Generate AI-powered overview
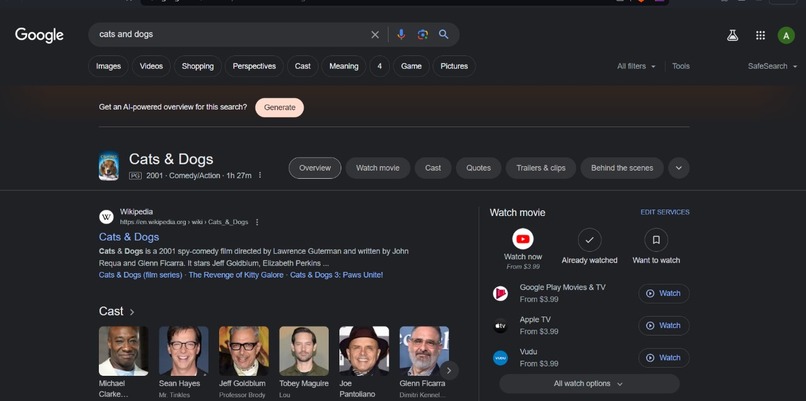 click(x=280, y=107)
